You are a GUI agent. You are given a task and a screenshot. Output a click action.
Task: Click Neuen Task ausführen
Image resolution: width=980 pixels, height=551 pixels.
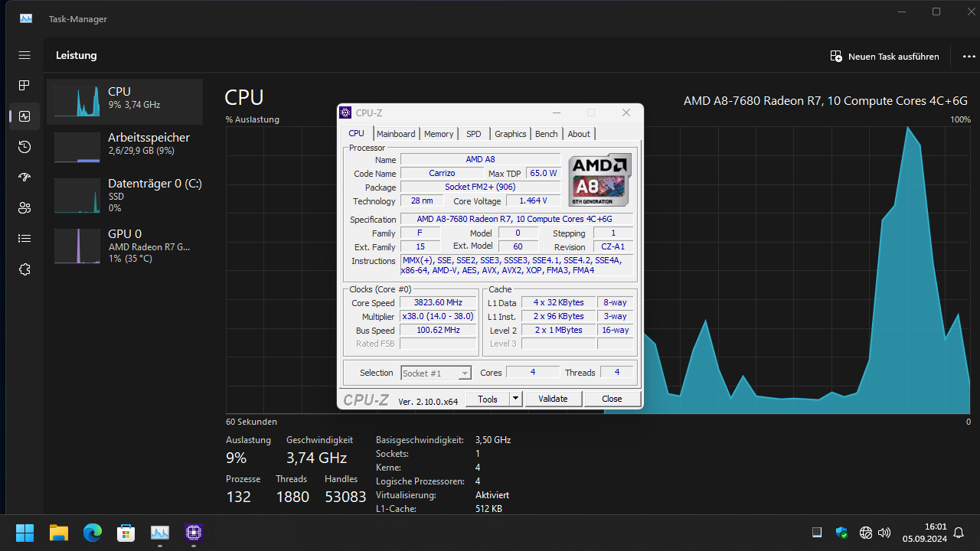(x=884, y=56)
